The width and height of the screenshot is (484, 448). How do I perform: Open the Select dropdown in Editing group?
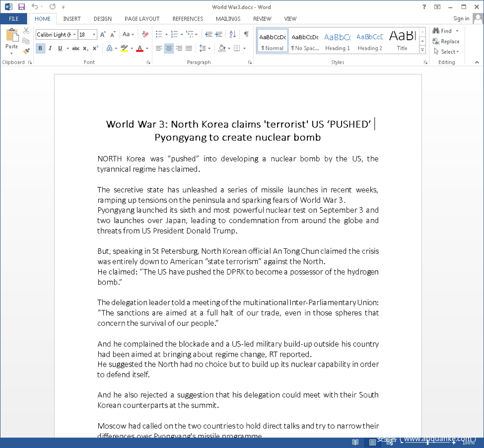click(446, 52)
